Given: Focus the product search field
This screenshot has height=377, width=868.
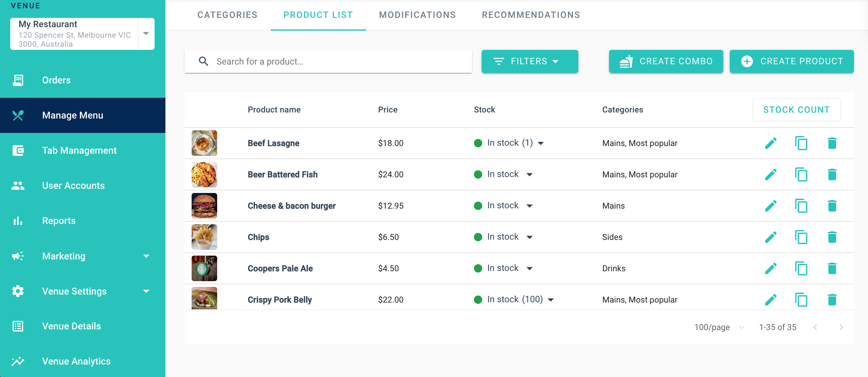Looking at the screenshot, I should point(337,61).
